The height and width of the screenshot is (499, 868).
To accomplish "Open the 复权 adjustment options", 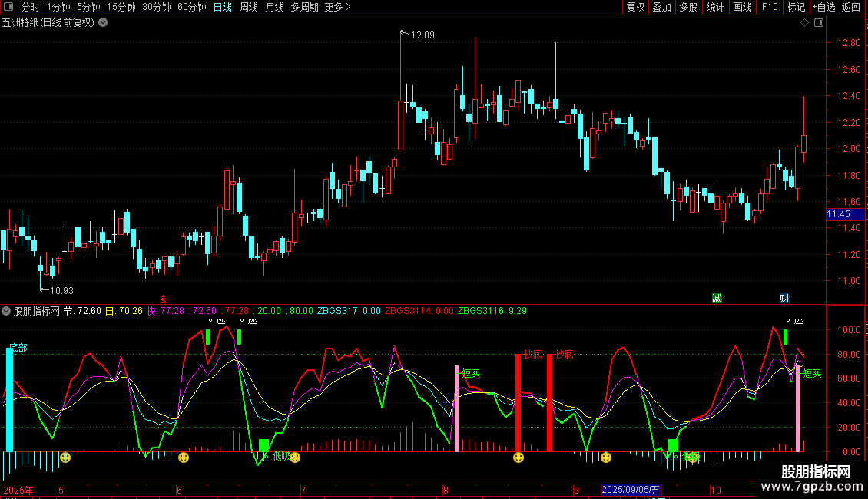I will (635, 7).
